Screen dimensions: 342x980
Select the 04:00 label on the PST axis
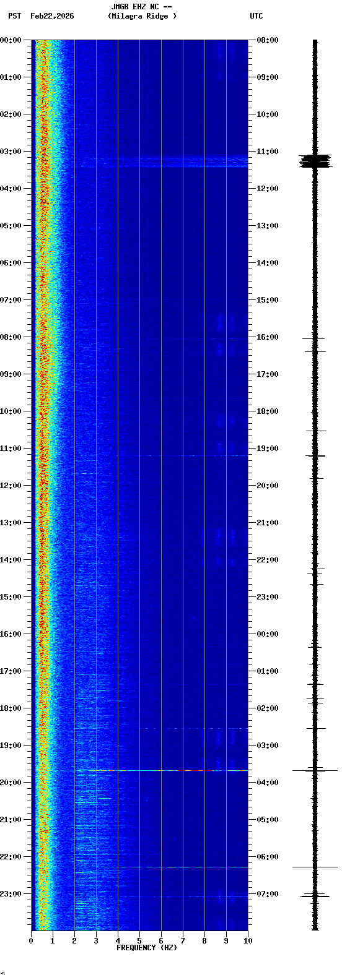tap(11, 189)
